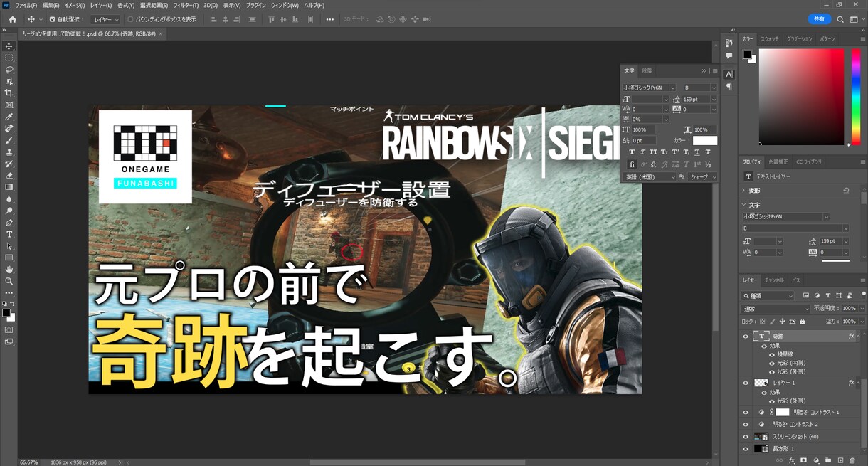Add layer style fx at panel bottom
The width and height of the screenshot is (868, 466).
792,460
